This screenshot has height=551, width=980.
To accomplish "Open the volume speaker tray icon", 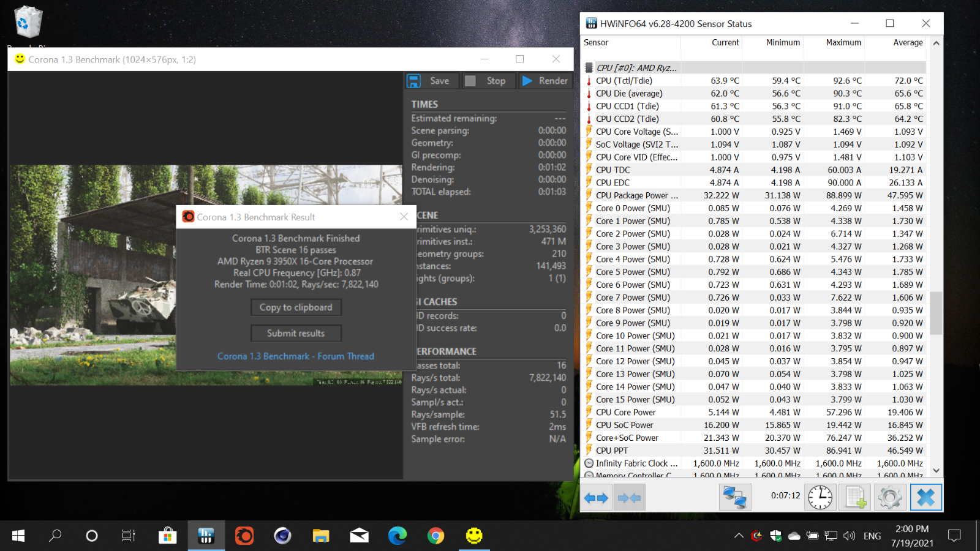I will [x=849, y=536].
